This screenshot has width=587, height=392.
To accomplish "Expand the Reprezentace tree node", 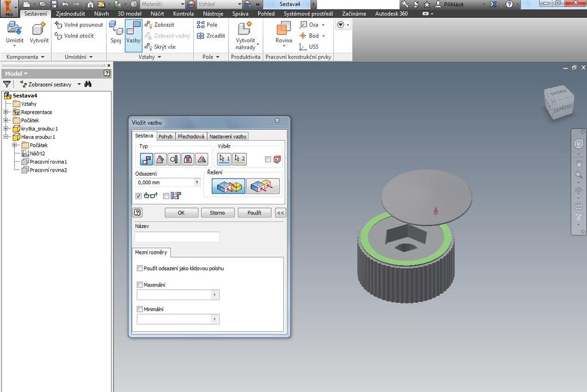I will click(x=6, y=112).
